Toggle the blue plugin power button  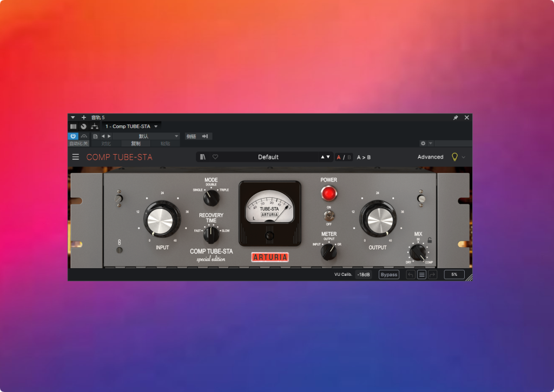73,136
